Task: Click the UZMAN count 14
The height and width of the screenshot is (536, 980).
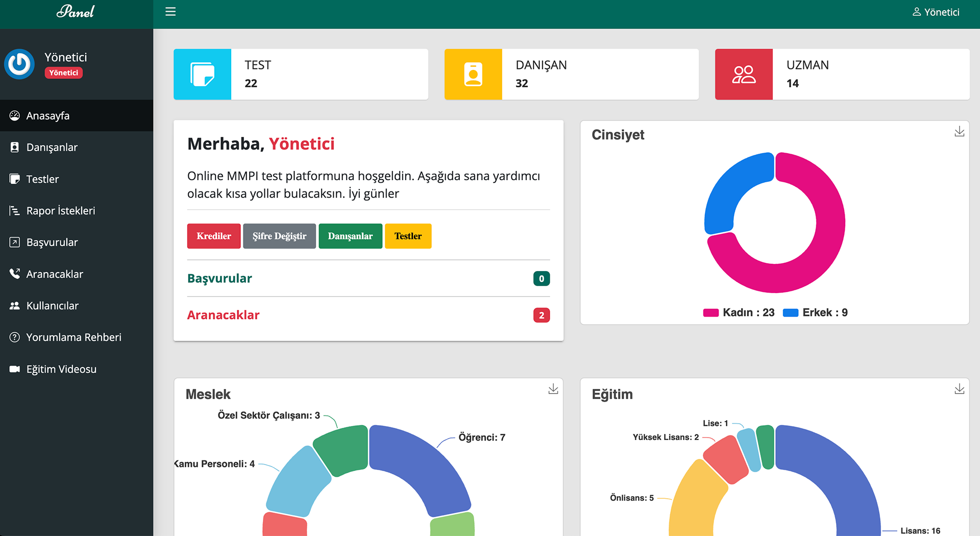Action: (792, 84)
